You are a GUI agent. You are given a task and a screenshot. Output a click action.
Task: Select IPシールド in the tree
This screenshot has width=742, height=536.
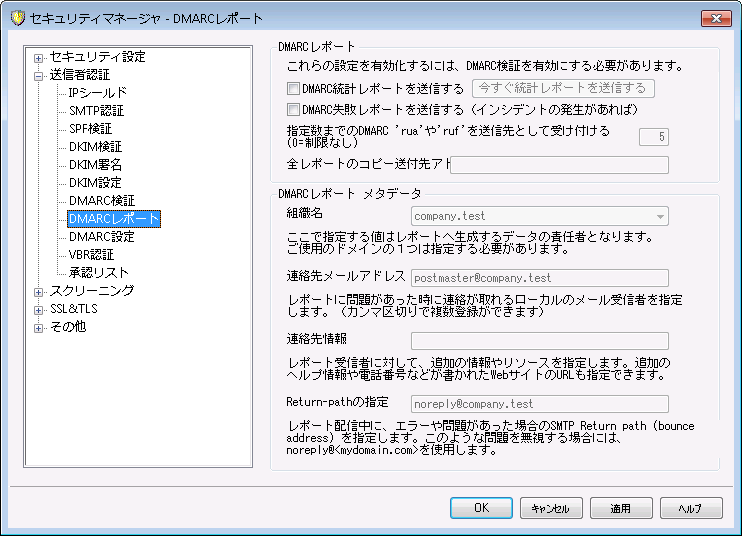pos(97,93)
